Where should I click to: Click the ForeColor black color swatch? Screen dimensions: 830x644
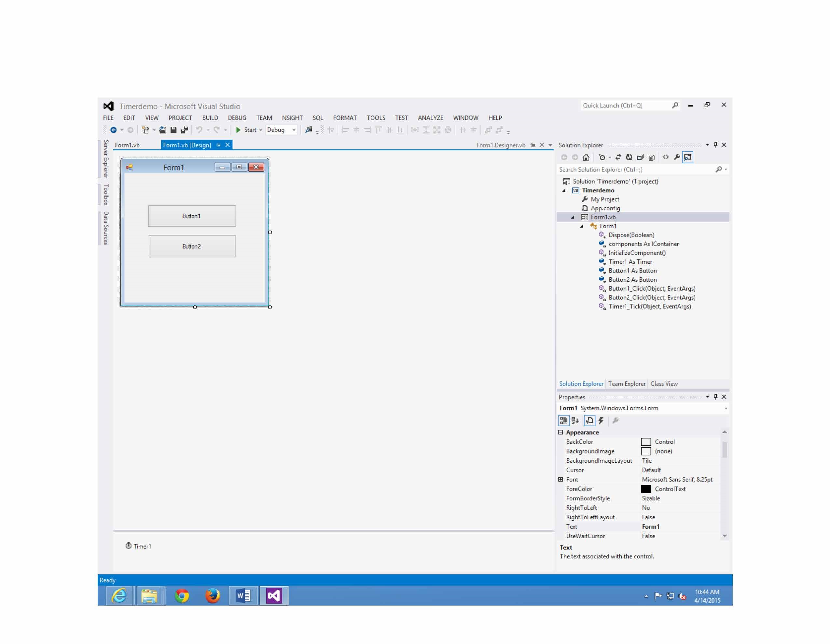tap(646, 489)
